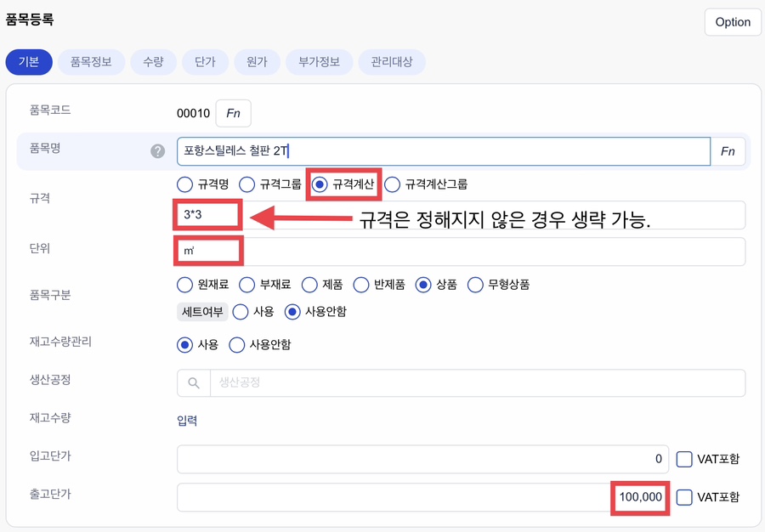Viewport: 765px width, 532px height.
Task: Click the 품목구분 field label
Action: tap(50, 295)
